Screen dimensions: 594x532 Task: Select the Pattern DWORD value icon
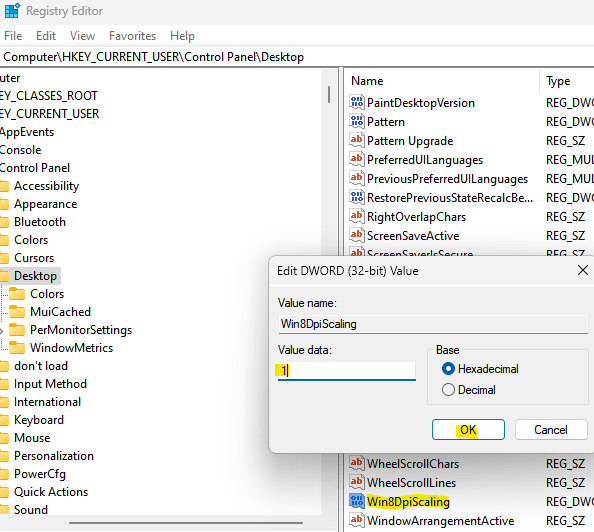[356, 121]
